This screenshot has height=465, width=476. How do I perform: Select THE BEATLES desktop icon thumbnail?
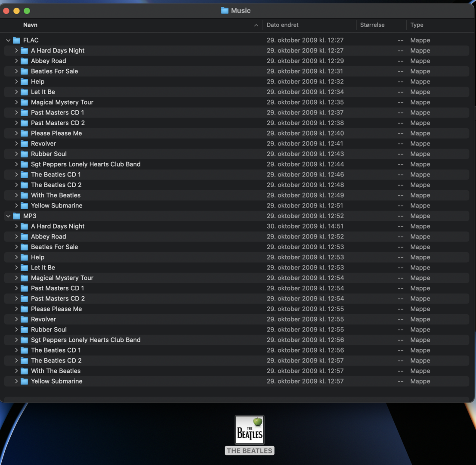(250, 430)
